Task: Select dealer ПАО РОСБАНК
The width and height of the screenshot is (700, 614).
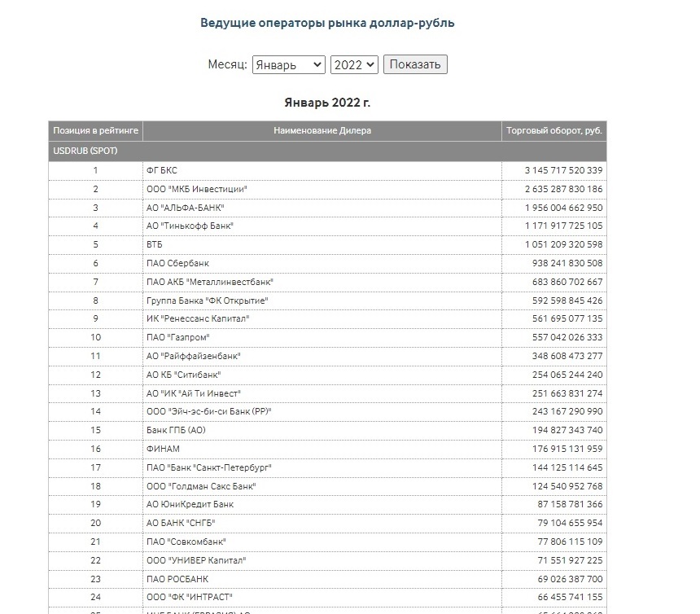Action: click(177, 580)
